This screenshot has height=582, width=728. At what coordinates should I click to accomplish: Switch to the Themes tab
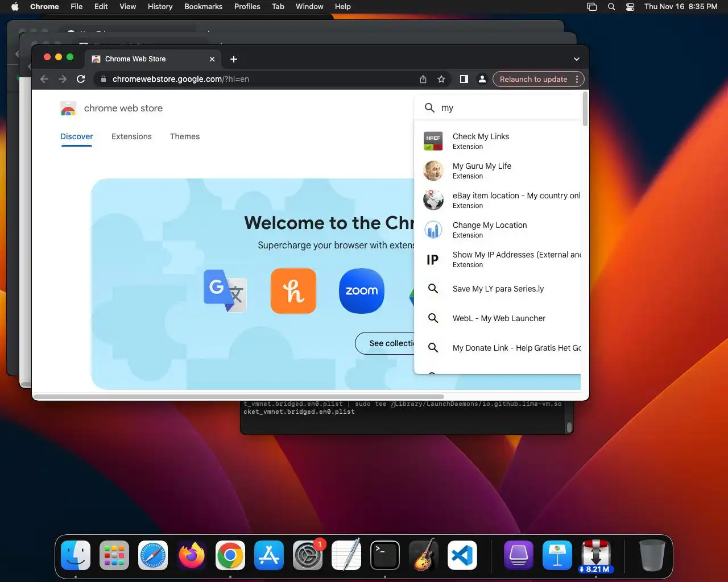tap(185, 136)
